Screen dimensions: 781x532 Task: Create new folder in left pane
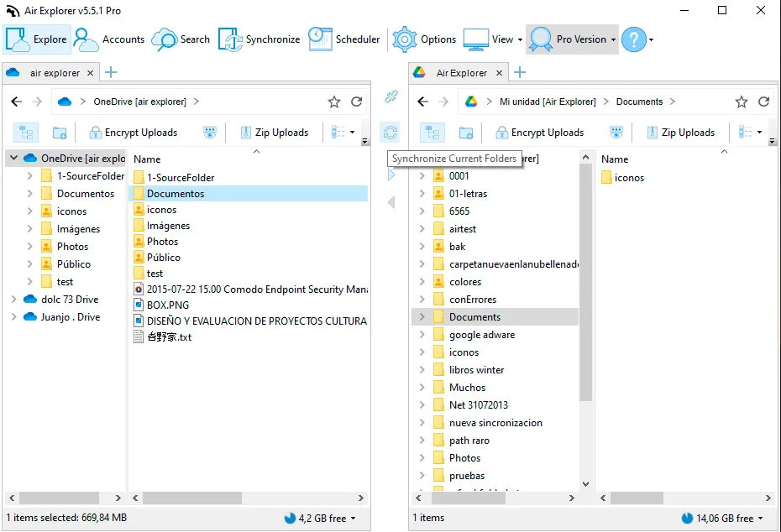coord(60,133)
